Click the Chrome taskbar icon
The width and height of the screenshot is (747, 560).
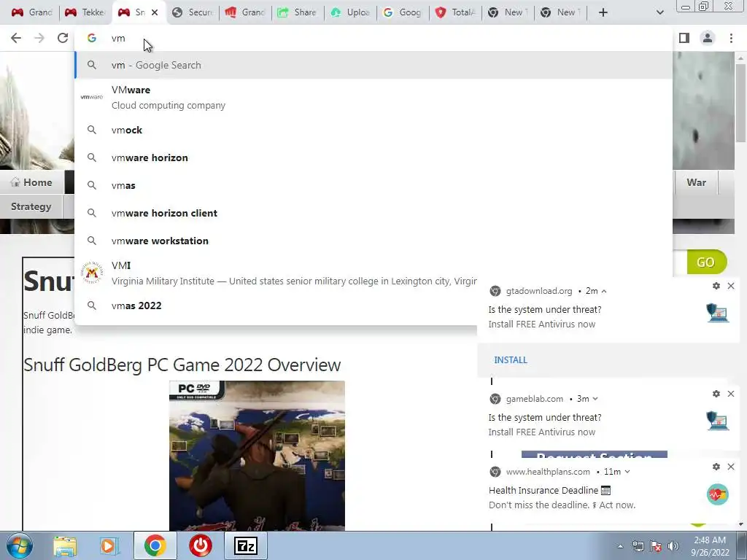(155, 545)
